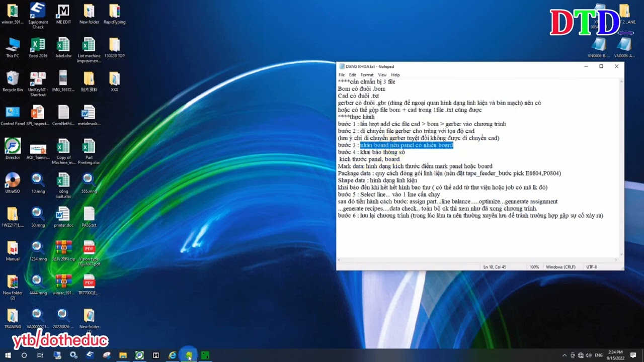Open the Windows Start menu
This screenshot has height=362, width=644.
pos(8,355)
